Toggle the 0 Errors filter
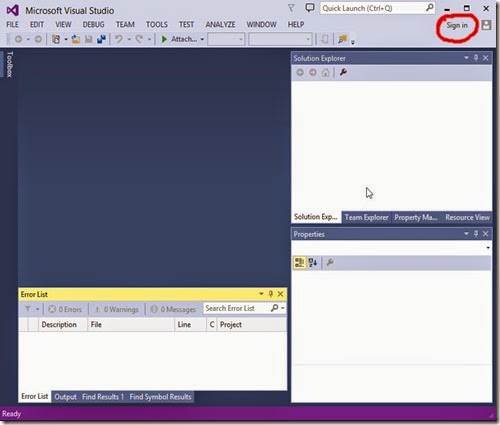500x425 pixels. (65, 309)
